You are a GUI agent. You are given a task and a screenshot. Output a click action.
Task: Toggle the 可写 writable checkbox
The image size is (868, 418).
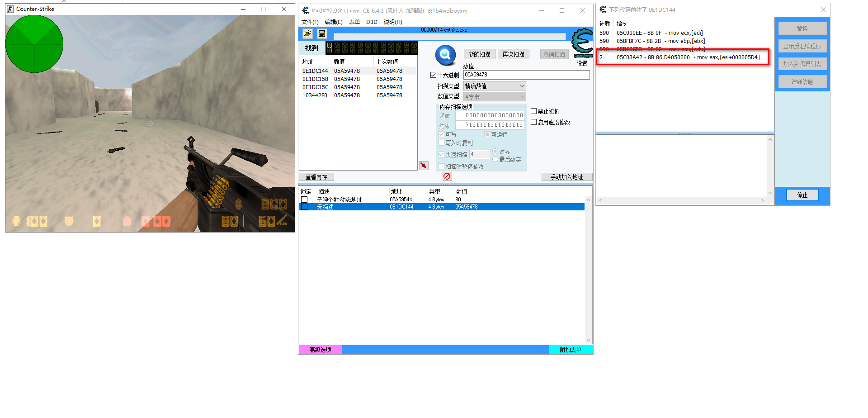click(441, 134)
